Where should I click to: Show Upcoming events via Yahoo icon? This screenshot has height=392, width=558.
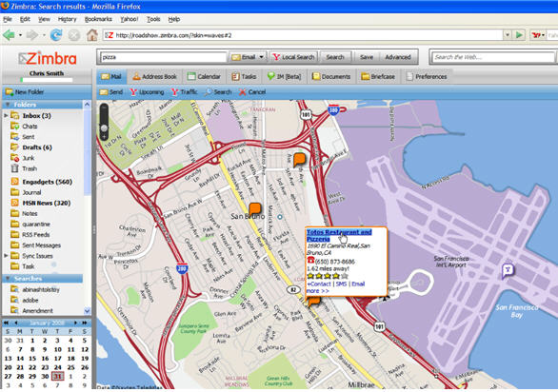pos(147,92)
